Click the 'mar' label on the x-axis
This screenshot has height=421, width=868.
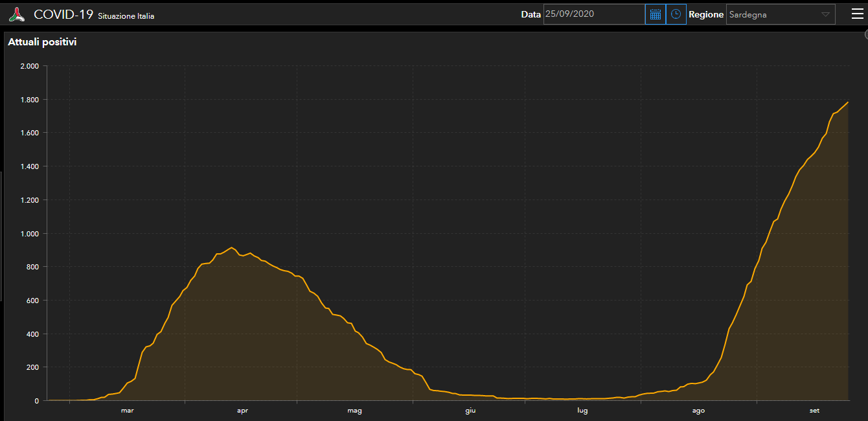(127, 410)
